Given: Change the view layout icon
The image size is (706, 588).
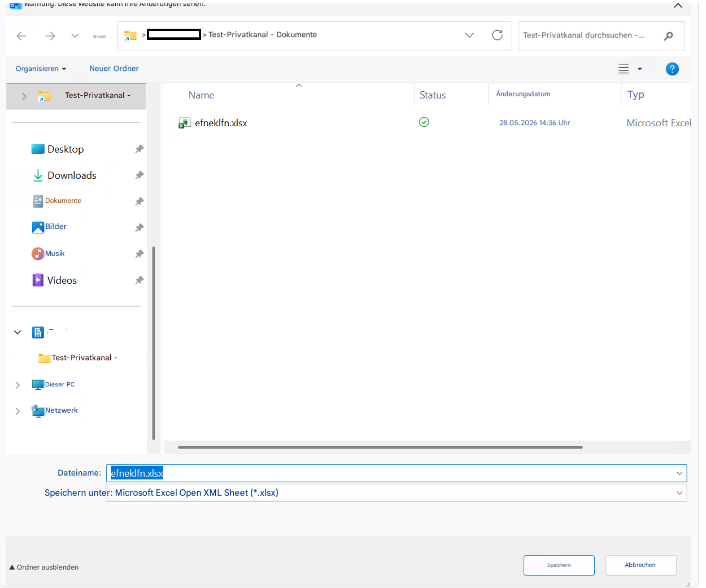Looking at the screenshot, I should click(x=623, y=69).
